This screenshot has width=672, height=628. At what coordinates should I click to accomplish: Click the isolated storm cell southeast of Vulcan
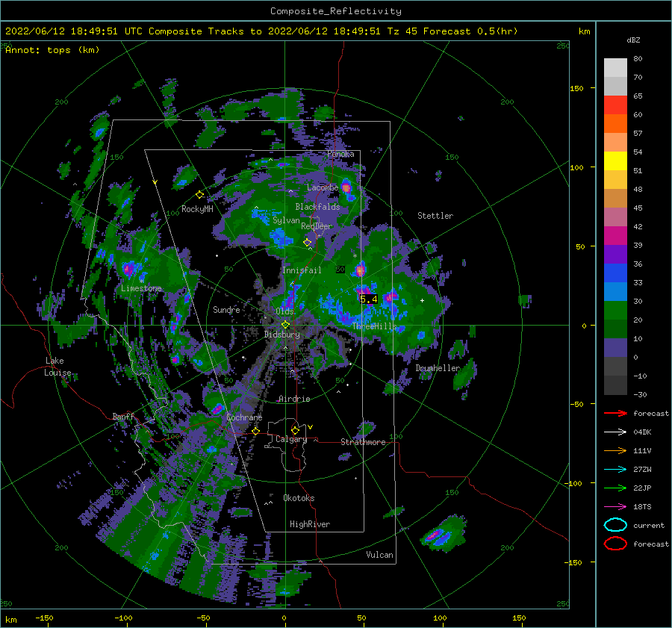[443, 533]
